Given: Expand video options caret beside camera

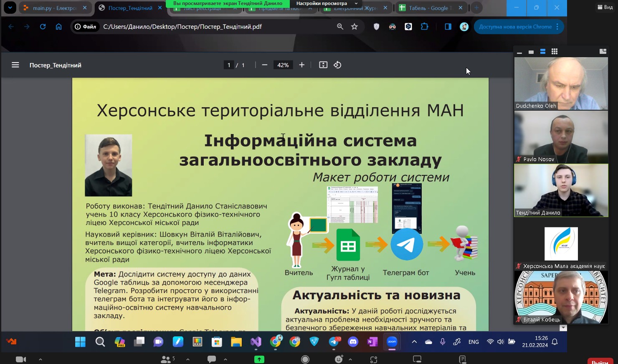Looking at the screenshot, I should pos(41,359).
